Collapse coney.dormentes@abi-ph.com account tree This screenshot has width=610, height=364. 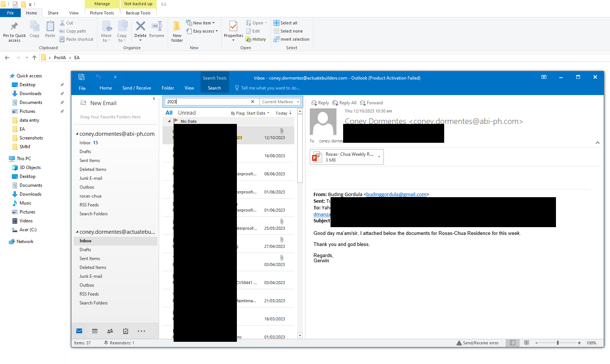(77, 134)
